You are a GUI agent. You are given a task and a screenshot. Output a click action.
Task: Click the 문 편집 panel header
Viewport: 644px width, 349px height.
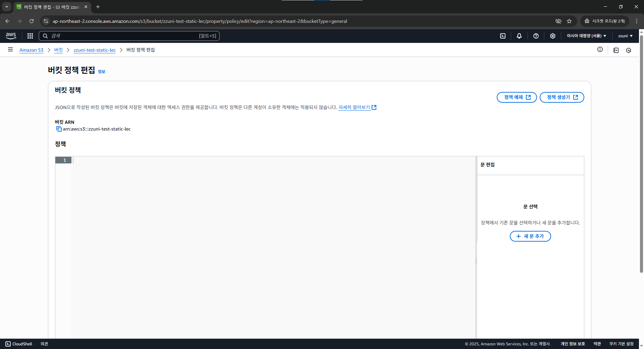[487, 165]
